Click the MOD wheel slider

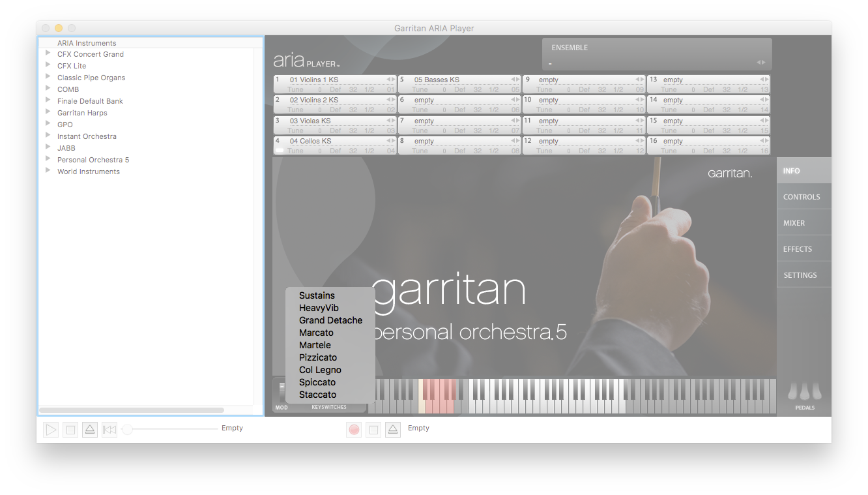(282, 391)
